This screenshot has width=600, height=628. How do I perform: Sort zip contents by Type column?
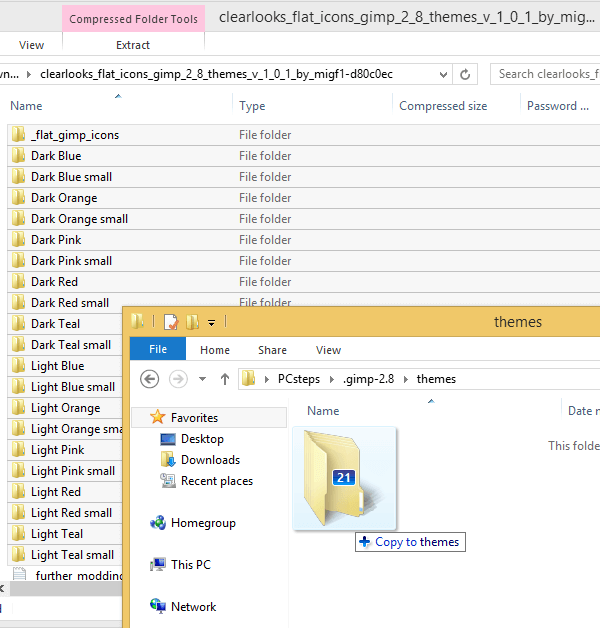pyautogui.click(x=312, y=106)
